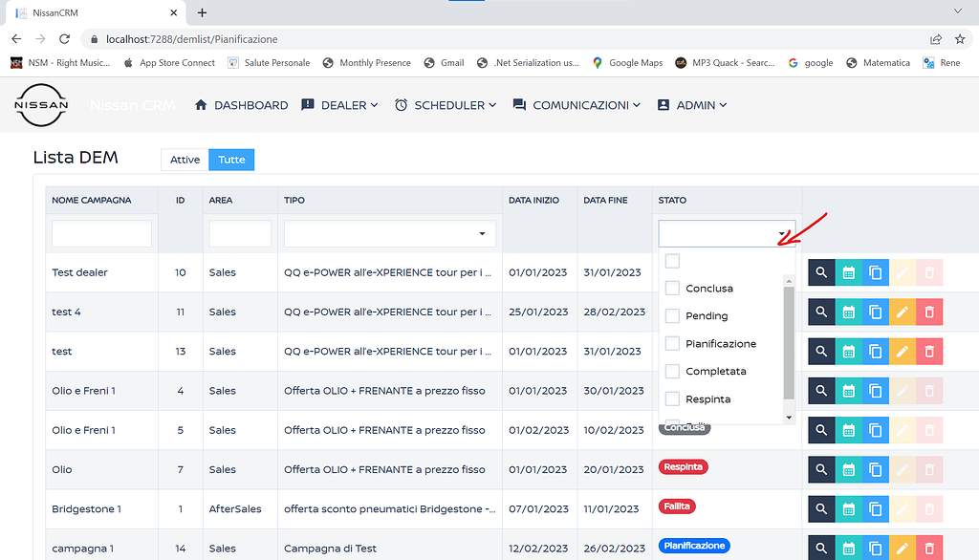Expand the ADMIN menu
979x560 pixels.
692,105
